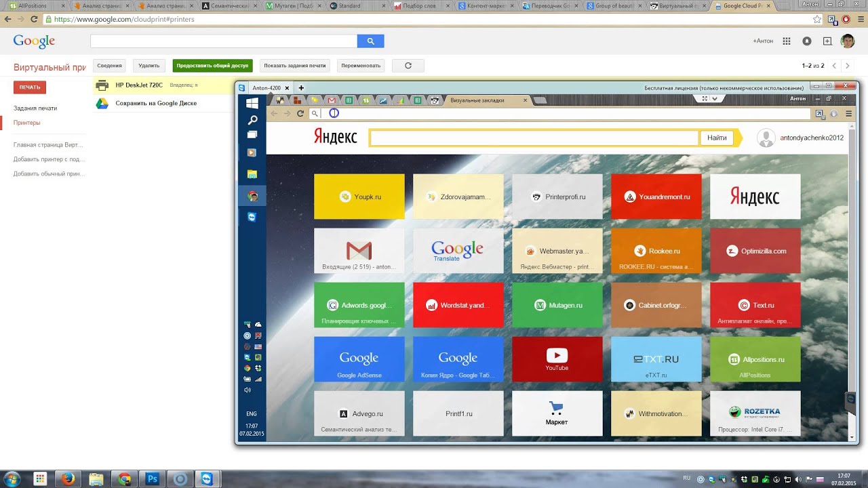Open Принтеры in the sidebar

(27, 123)
